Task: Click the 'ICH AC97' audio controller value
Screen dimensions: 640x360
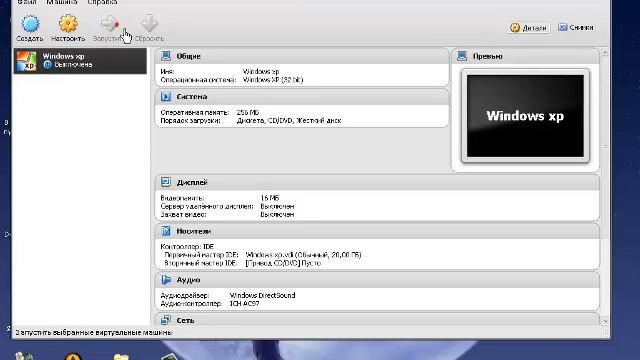Action: 244,304
